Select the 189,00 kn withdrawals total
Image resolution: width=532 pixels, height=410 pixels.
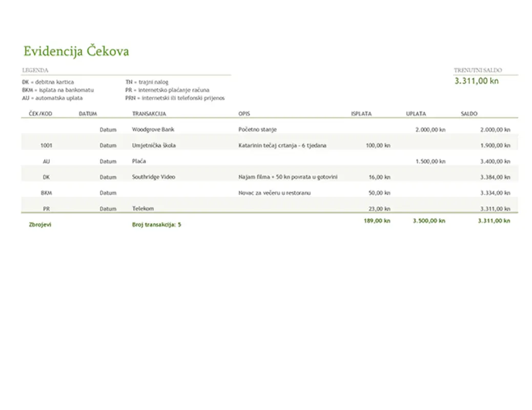tap(377, 221)
